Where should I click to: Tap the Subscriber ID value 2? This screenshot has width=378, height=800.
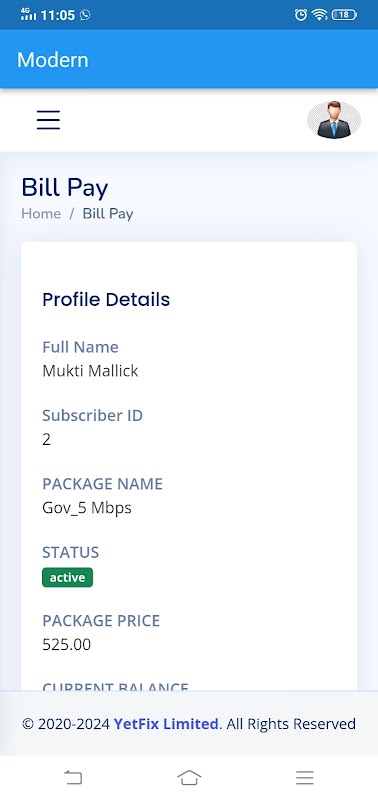pyautogui.click(x=46, y=439)
